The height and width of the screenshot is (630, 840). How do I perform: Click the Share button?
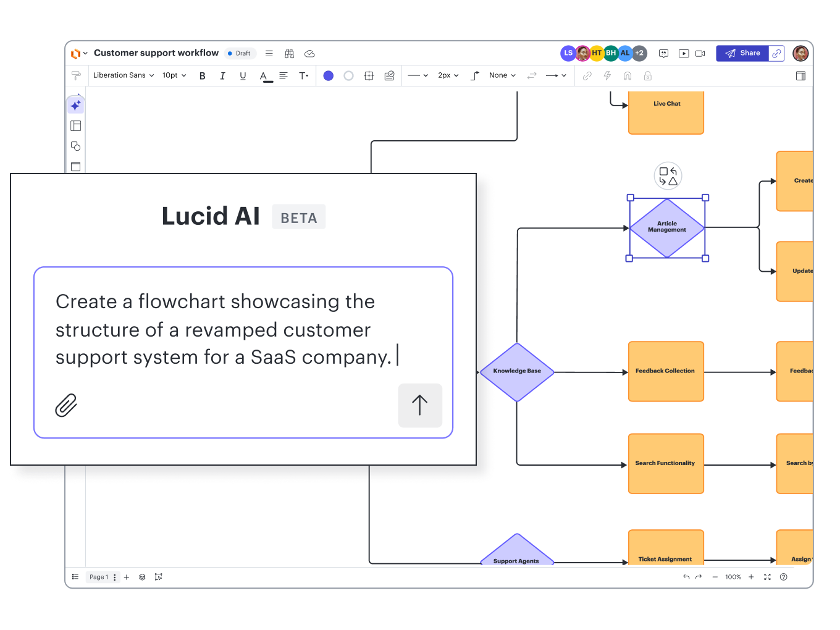pos(742,53)
